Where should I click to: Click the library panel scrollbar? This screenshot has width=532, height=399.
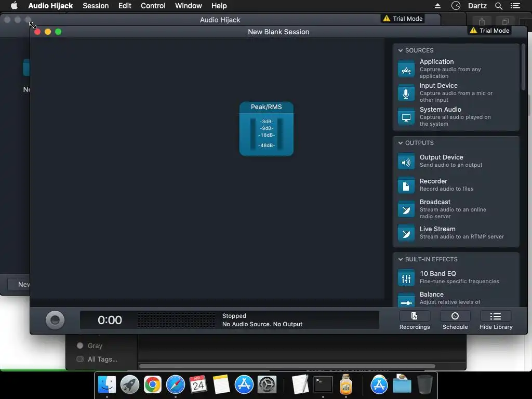tap(524, 67)
